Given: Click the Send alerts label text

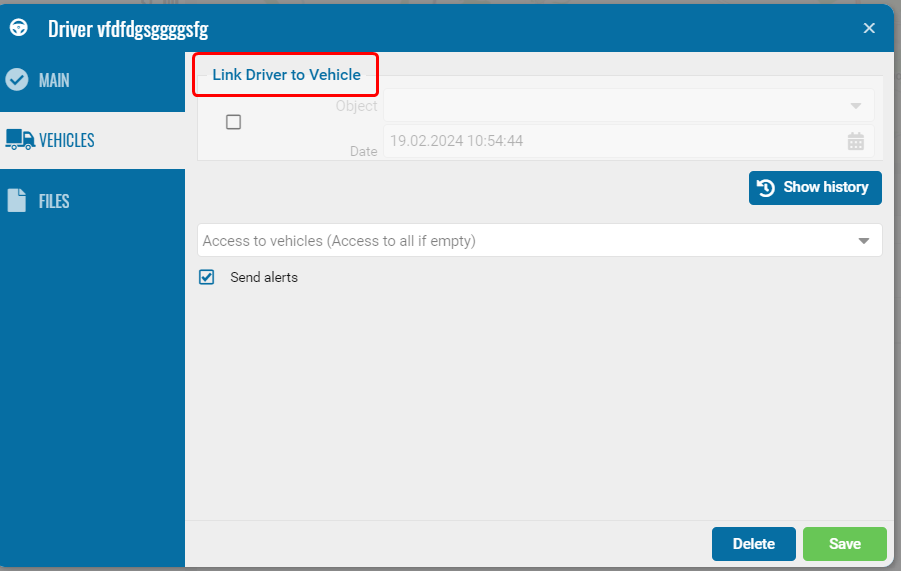Looking at the screenshot, I should pos(264,277).
